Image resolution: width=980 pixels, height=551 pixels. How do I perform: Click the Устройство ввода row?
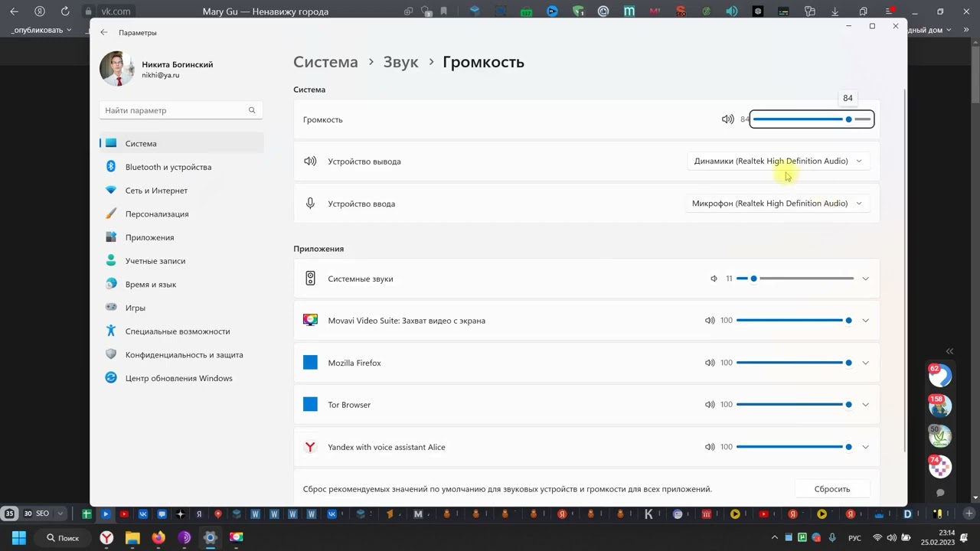pos(586,204)
